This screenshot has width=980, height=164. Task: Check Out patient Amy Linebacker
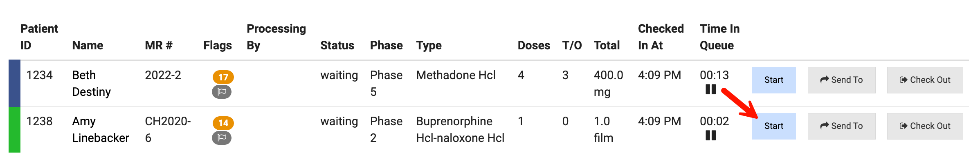click(x=925, y=126)
